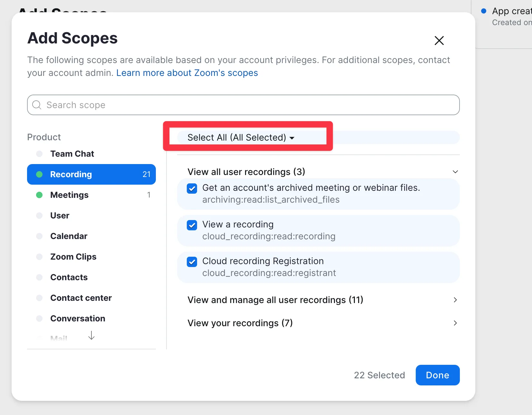Viewport: 532px width, 415px height.
Task: Click the Search scope input field
Action: point(243,105)
